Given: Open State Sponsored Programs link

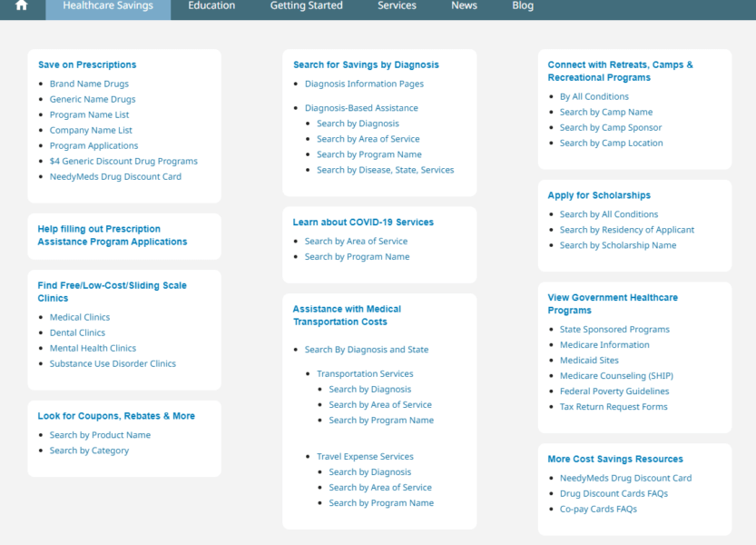Looking at the screenshot, I should (x=614, y=329).
